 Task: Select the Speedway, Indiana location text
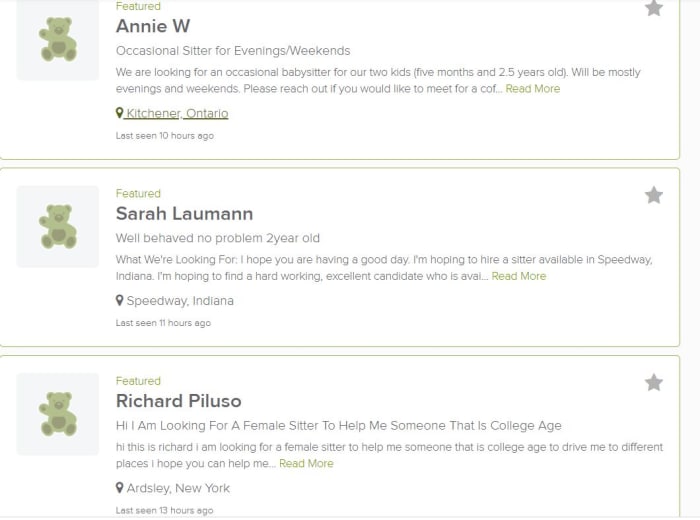180,301
